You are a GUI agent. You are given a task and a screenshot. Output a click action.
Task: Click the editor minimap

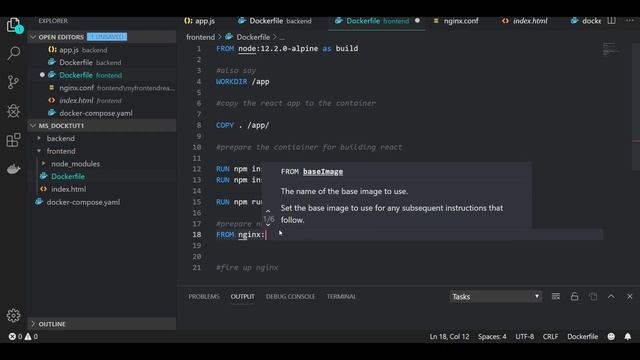pos(611,50)
